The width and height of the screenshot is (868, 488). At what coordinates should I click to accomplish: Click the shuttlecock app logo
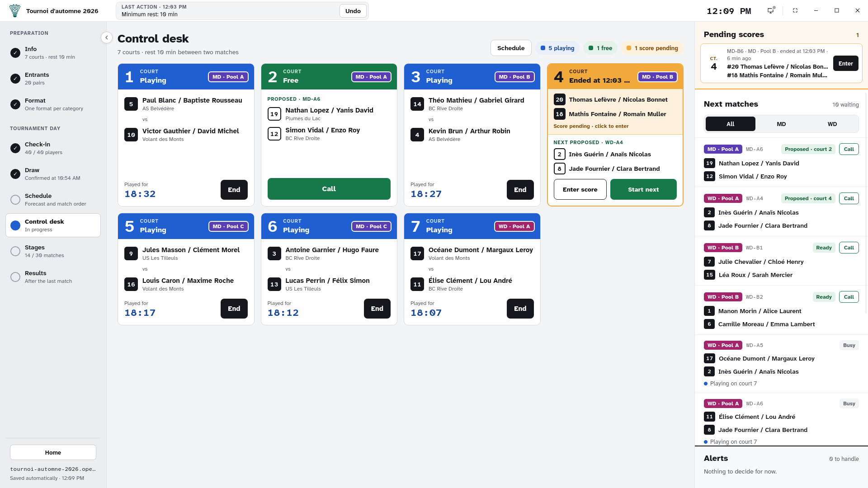pos(15,10)
